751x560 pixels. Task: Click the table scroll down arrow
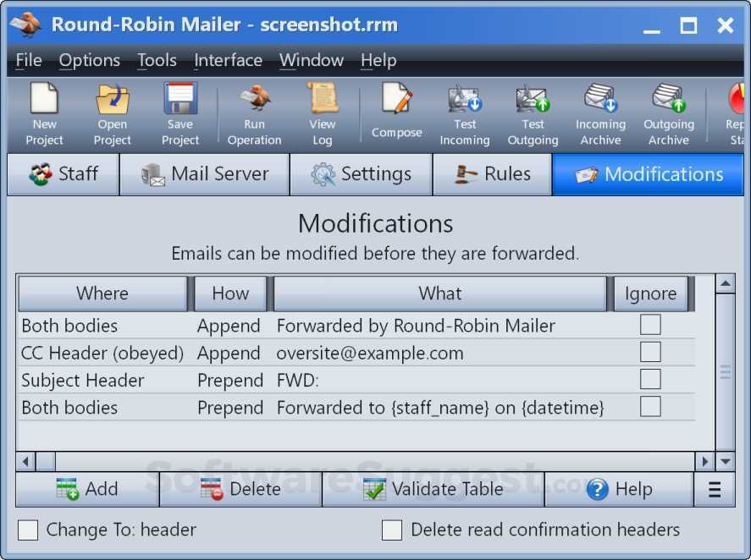click(x=725, y=461)
